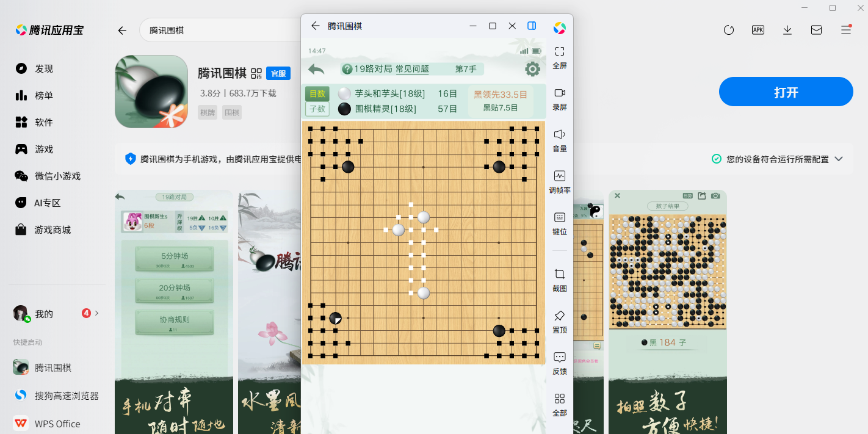
Task: Click the 16目 white score value
Action: click(447, 93)
